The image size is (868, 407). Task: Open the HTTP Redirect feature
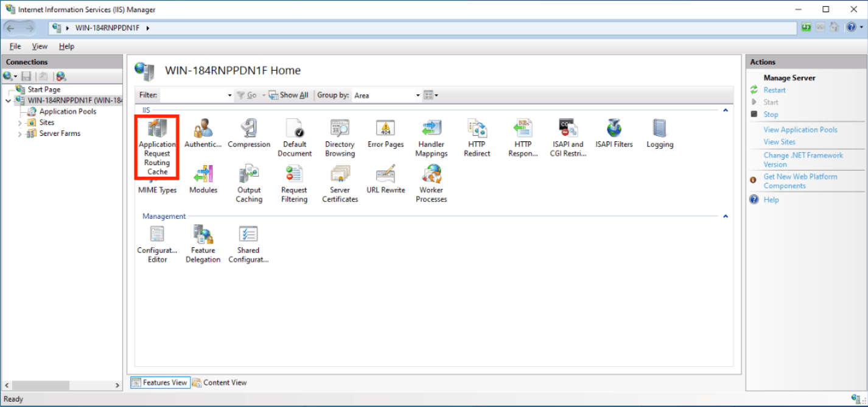477,138
